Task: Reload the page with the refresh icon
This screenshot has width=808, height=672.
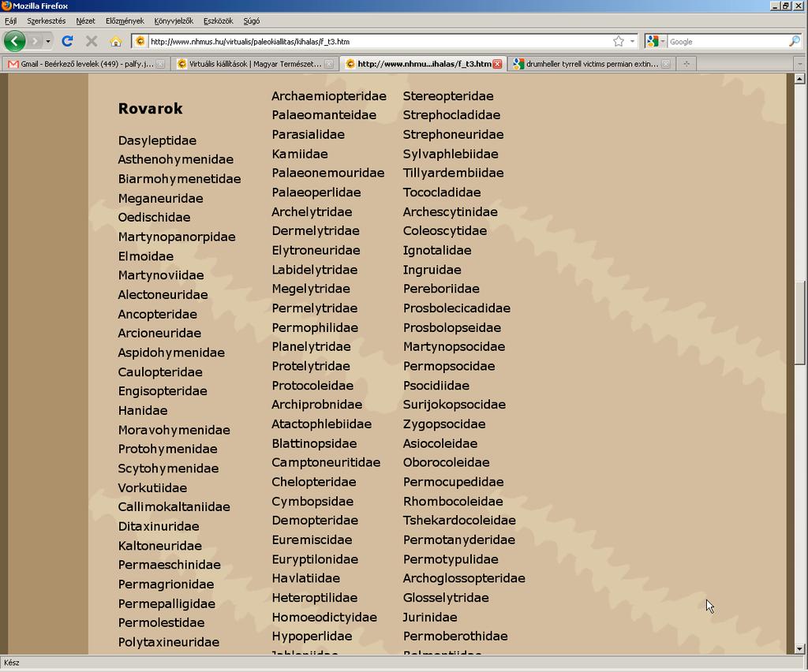Action: point(67,41)
